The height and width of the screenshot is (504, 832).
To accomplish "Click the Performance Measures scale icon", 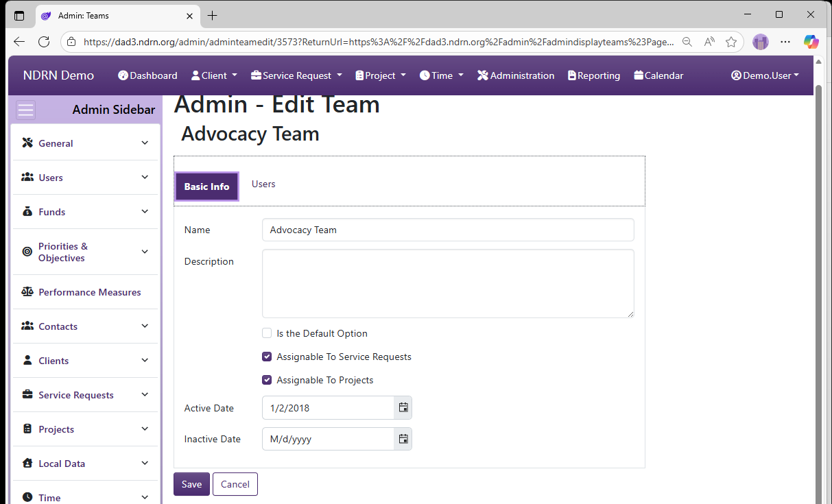I will pos(27,292).
